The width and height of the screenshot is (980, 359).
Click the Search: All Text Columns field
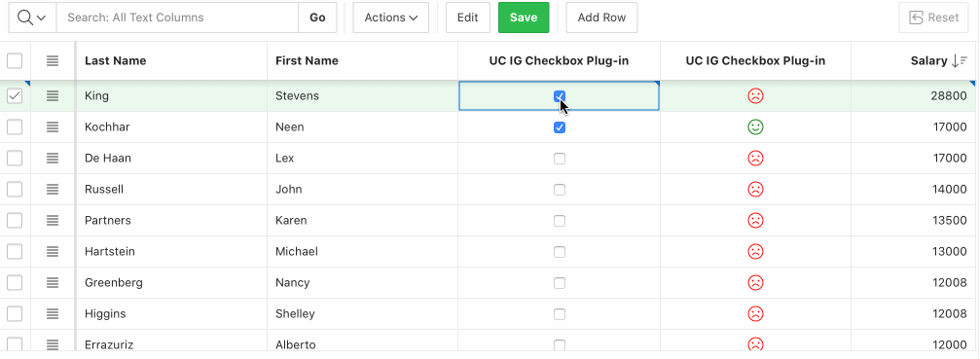[x=177, y=18]
